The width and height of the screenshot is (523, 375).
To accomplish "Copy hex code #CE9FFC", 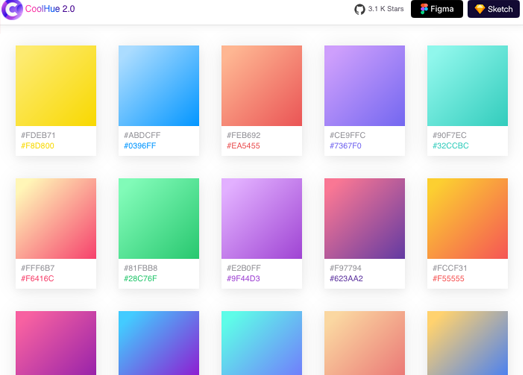I will (348, 135).
